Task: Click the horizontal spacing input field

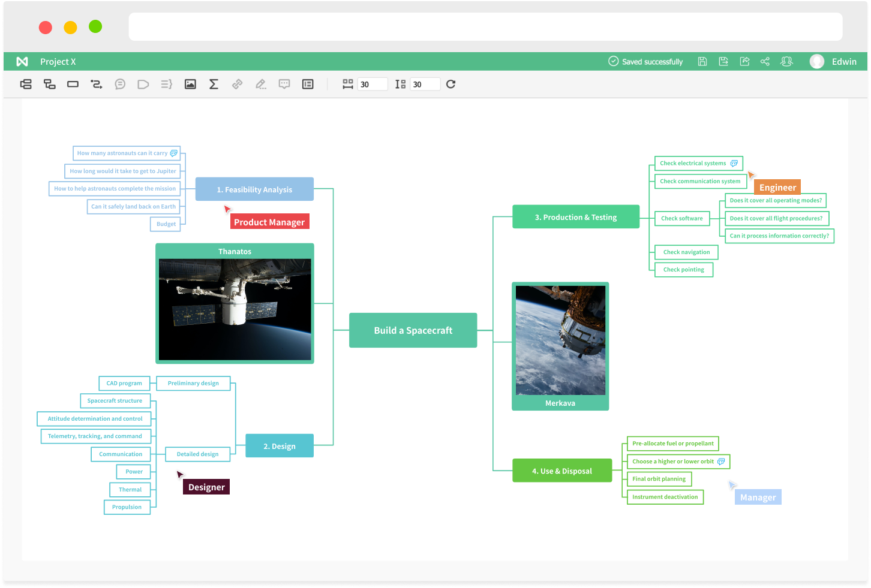Action: (x=372, y=85)
